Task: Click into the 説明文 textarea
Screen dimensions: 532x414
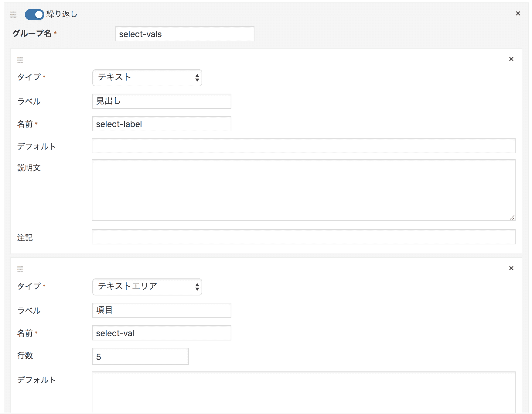Action: [x=304, y=190]
